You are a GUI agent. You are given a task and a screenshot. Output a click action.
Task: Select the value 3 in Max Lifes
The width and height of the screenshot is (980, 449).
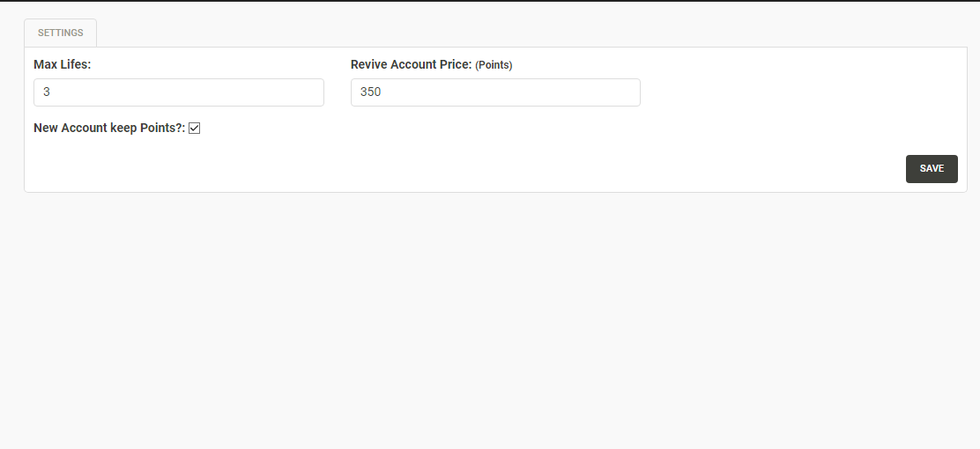click(47, 92)
